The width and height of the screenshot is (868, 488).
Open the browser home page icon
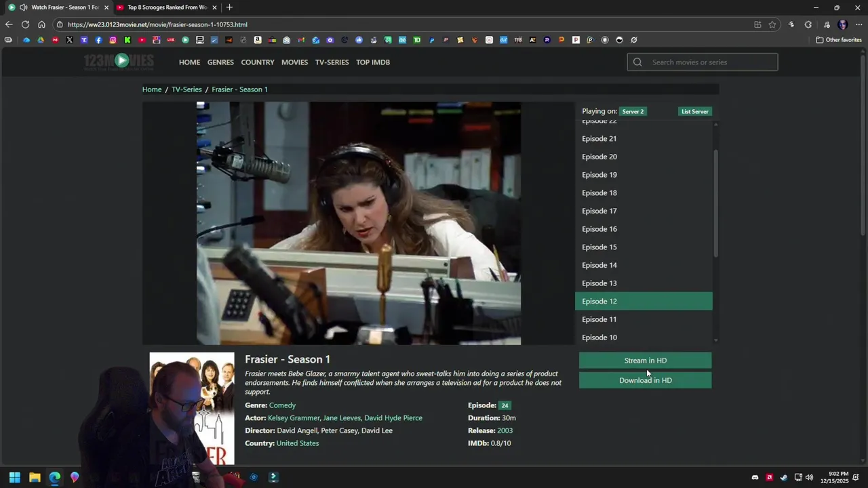[x=41, y=24]
